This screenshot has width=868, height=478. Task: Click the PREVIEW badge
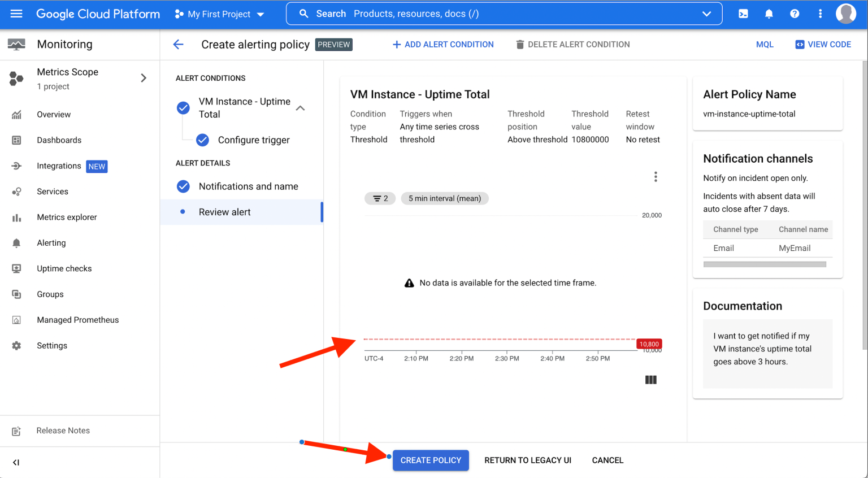pos(333,44)
